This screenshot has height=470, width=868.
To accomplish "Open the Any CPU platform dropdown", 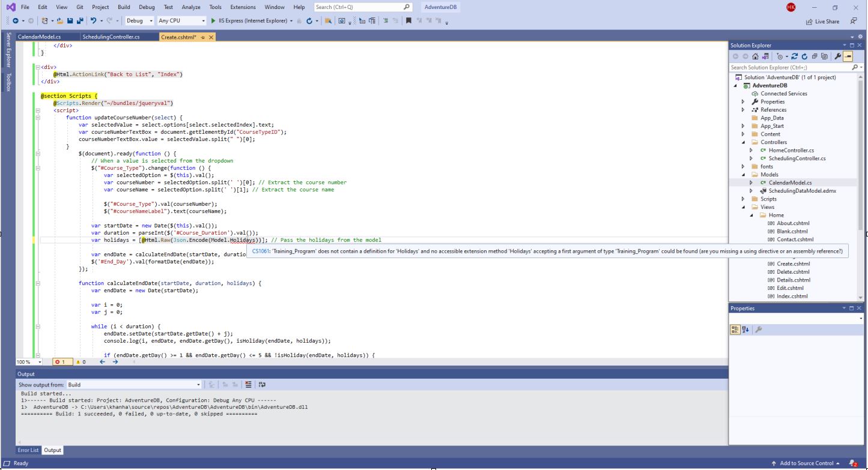I will (181, 21).
